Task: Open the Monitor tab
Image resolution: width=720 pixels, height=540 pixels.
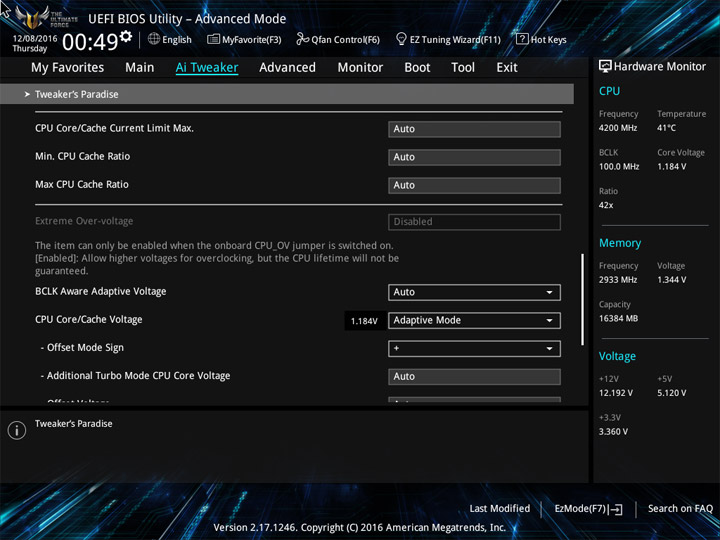Action: click(360, 68)
